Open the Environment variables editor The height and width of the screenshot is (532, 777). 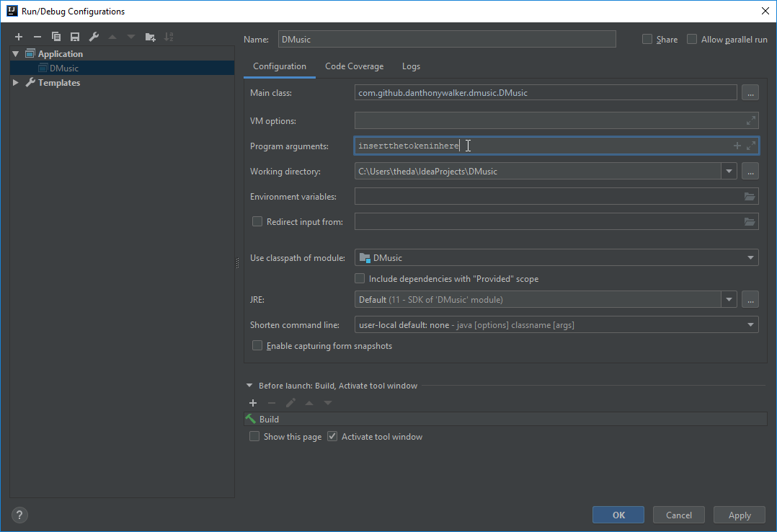pos(750,197)
